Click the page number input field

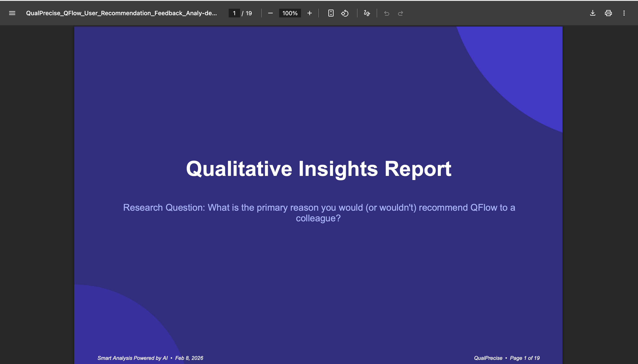(x=234, y=13)
